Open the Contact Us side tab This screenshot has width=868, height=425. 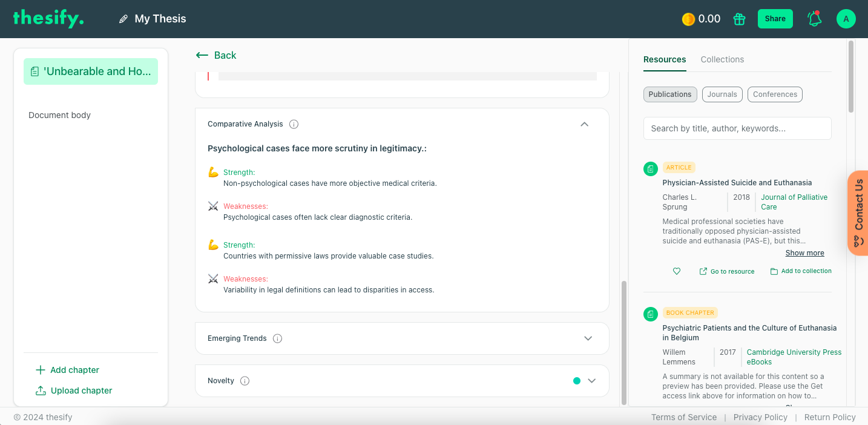pyautogui.click(x=859, y=213)
